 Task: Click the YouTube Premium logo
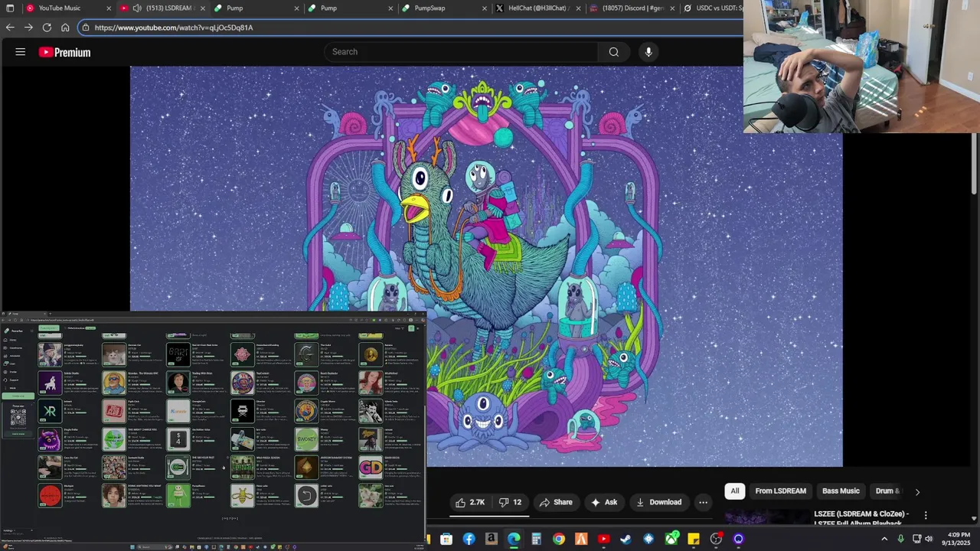point(65,52)
